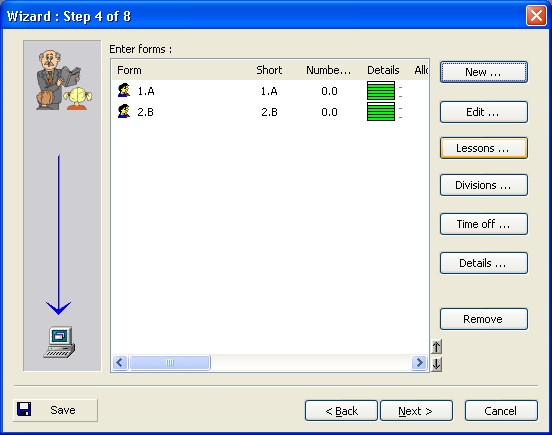Go to the Next wizard step
The height and width of the screenshot is (435, 552).
click(416, 411)
